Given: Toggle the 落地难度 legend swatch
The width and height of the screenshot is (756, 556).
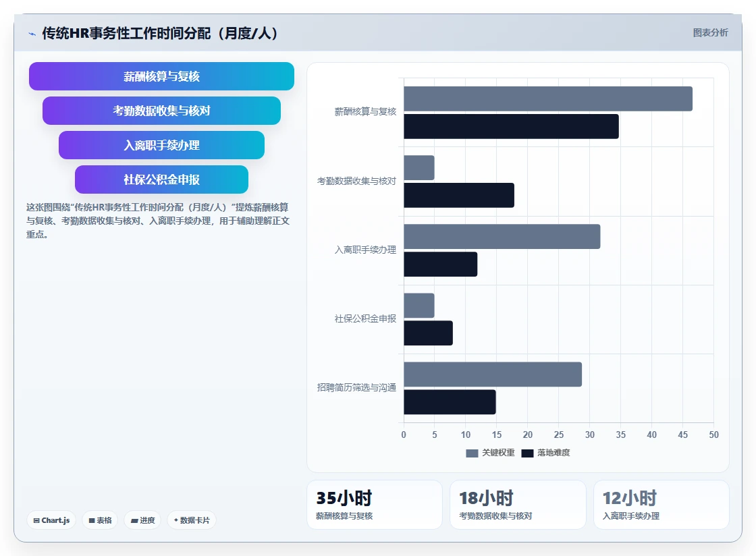Looking at the screenshot, I should click(527, 453).
